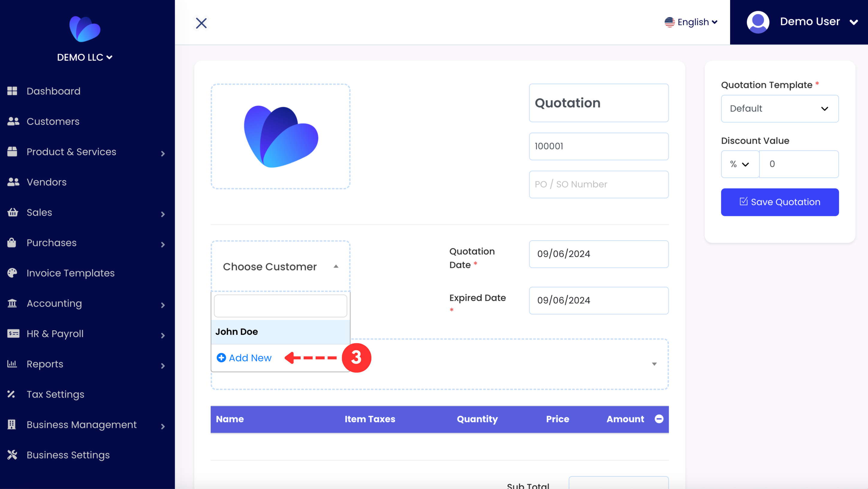868x489 pixels.
Task: Click the Demo User avatar icon
Action: coord(758,22)
